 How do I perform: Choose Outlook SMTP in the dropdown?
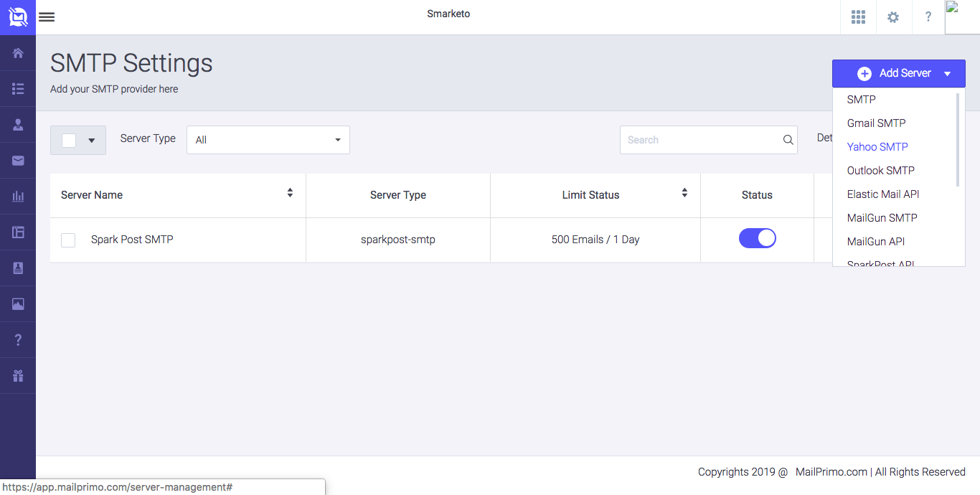[x=881, y=170]
